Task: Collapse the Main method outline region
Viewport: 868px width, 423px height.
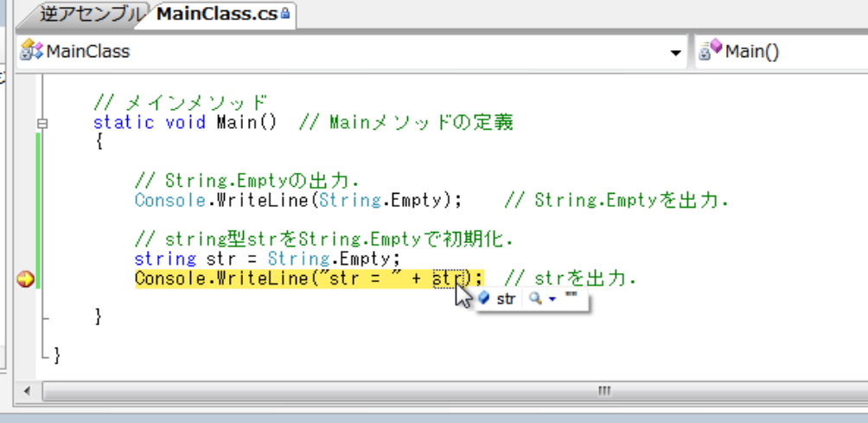Action: pos(41,123)
